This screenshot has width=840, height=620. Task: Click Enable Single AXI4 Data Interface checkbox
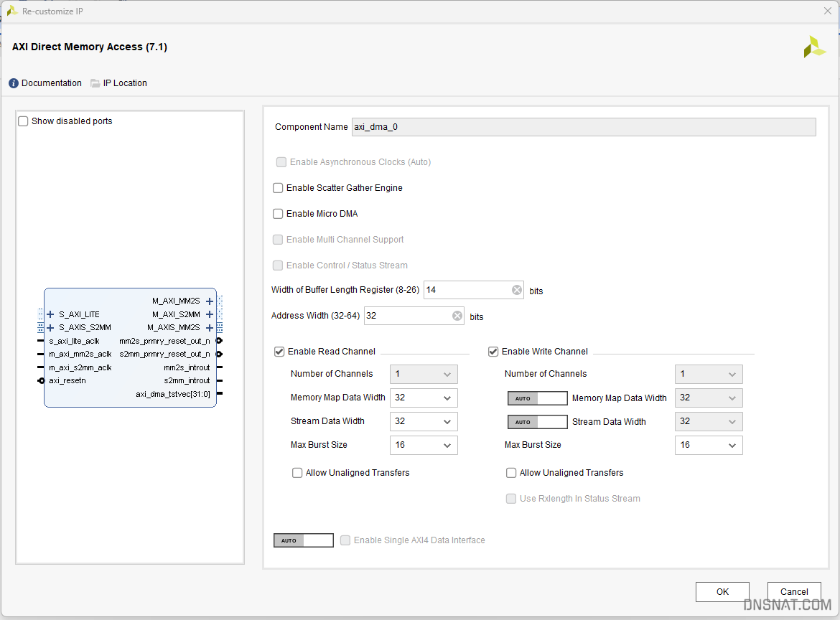click(x=345, y=540)
